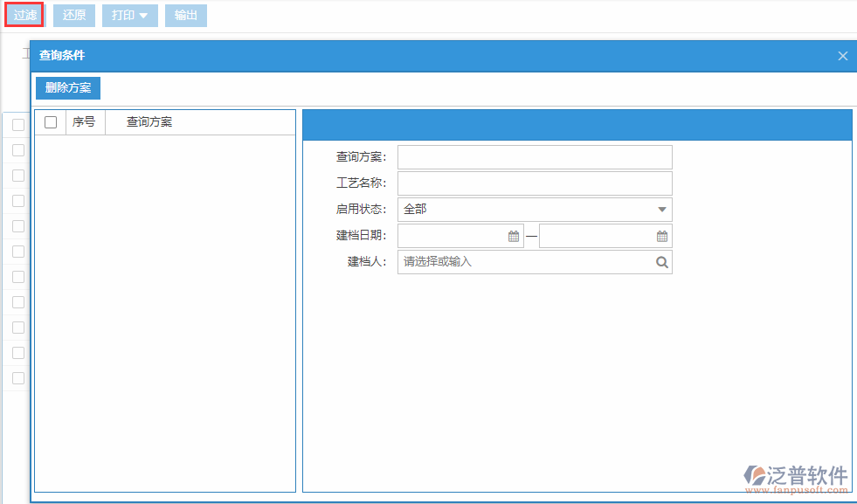The height and width of the screenshot is (504, 857).
Task: Click inside the 工艺名称 input field
Action: [535, 183]
